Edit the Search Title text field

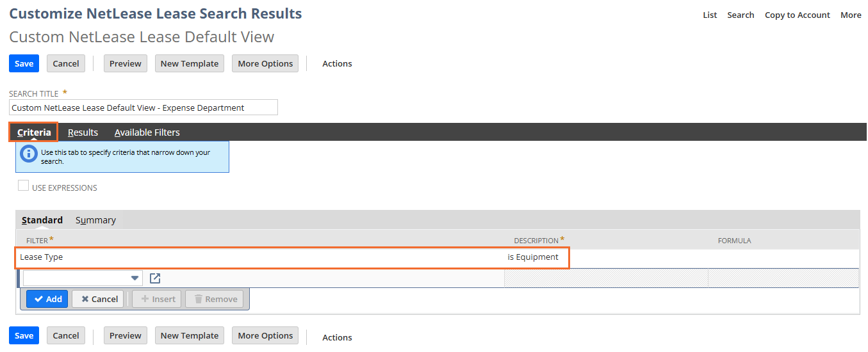[x=143, y=108]
